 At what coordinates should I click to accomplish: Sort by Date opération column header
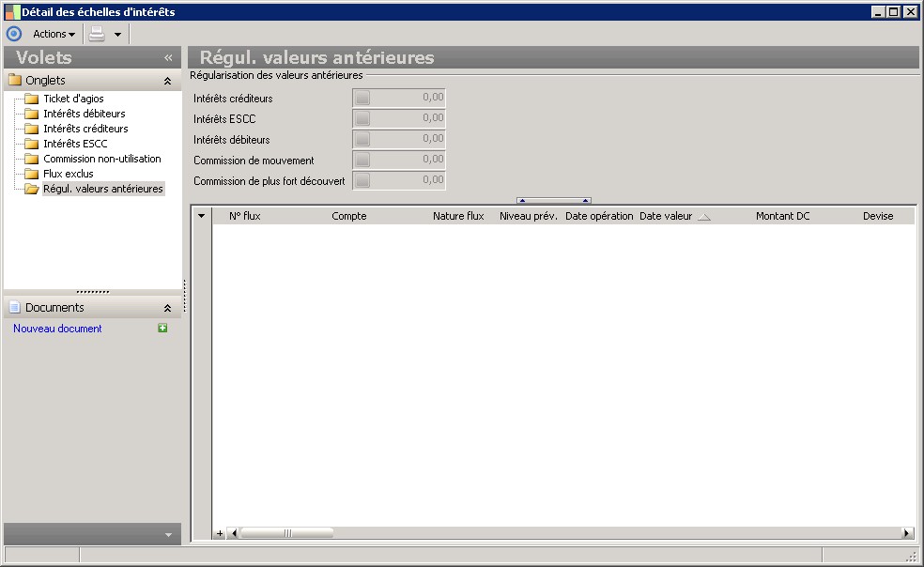pos(599,216)
